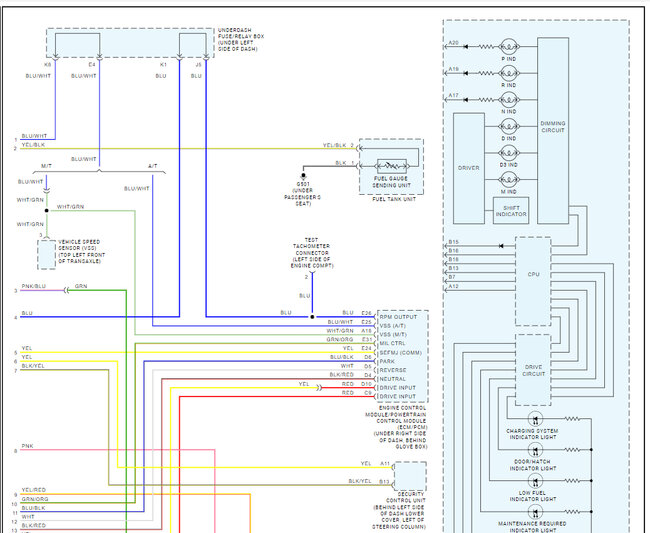Click connector pin label 'A20'
Image resolution: width=650 pixels, height=533 pixels.
(454, 43)
